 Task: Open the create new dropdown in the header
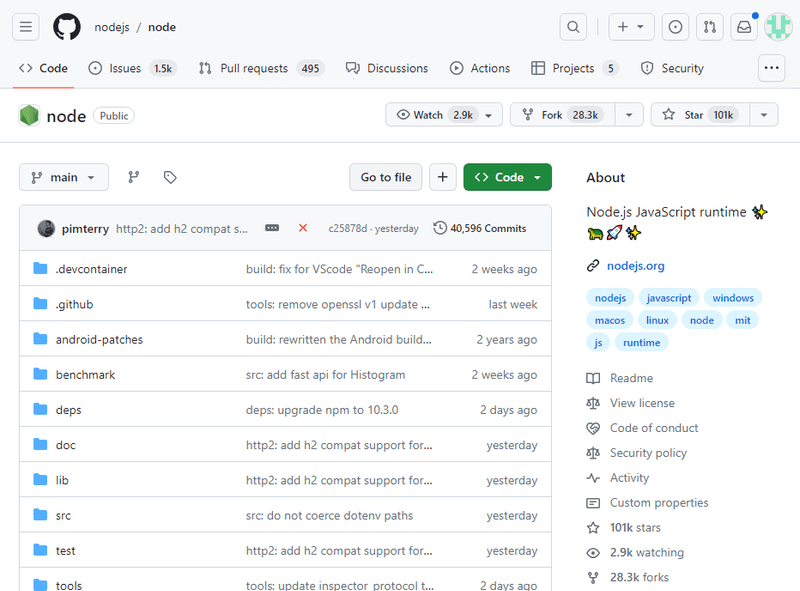pyautogui.click(x=631, y=27)
